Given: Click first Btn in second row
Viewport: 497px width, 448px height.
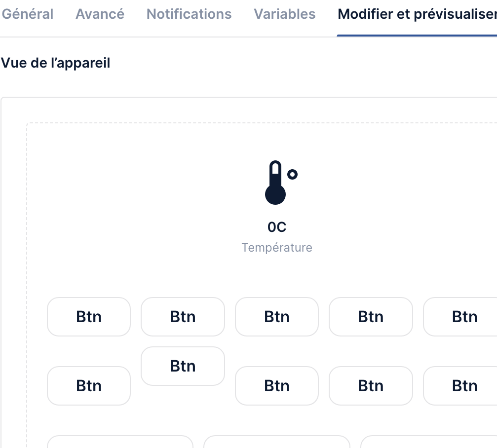Looking at the screenshot, I should [89, 385].
